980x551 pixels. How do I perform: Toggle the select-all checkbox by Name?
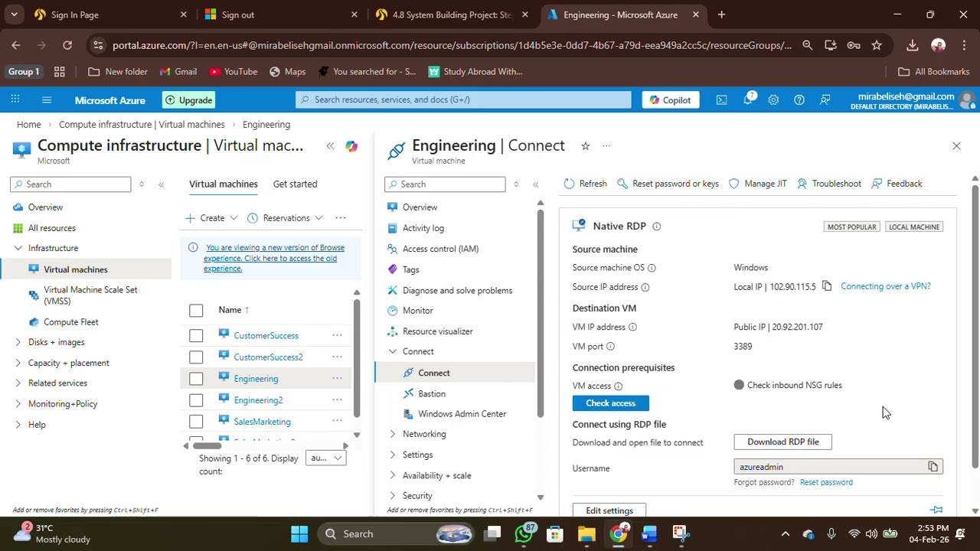196,310
